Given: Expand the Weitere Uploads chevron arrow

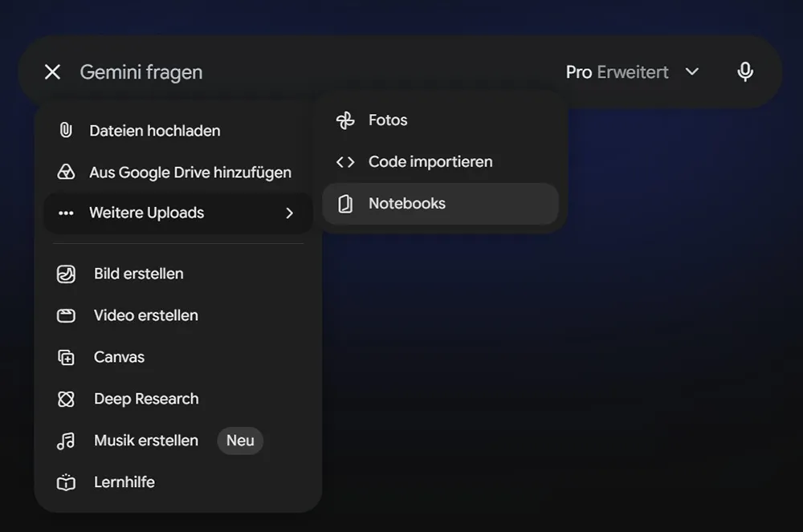Looking at the screenshot, I should [x=289, y=213].
